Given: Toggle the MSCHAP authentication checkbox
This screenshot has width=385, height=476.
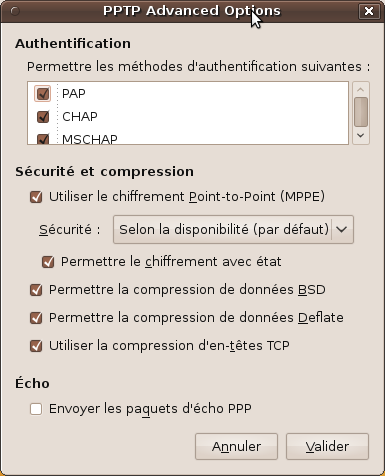Looking at the screenshot, I should (x=43, y=139).
